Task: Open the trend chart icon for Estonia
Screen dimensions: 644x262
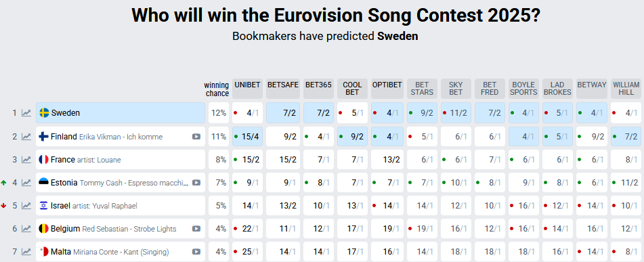Action: pyautogui.click(x=26, y=183)
